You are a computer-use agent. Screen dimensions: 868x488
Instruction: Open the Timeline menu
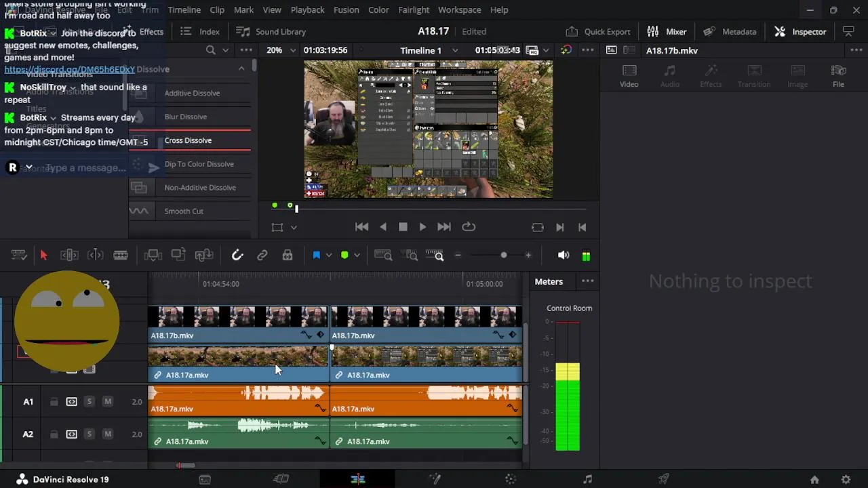click(x=184, y=10)
